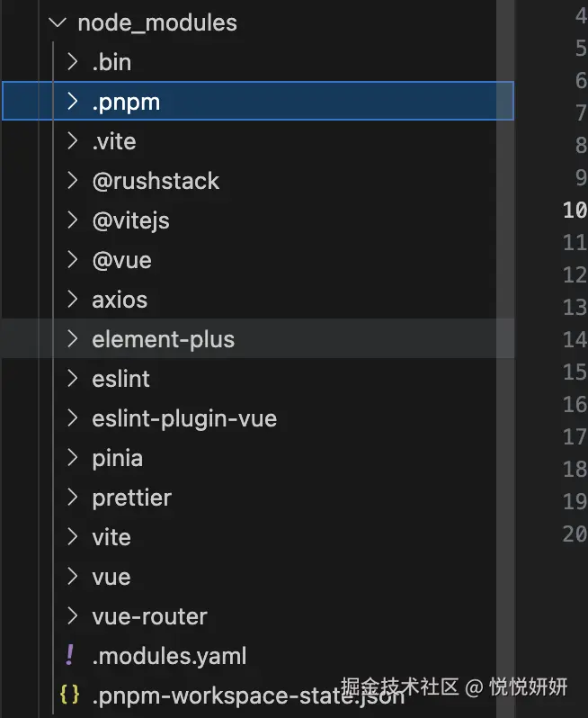The image size is (588, 718).
Task: Click the JSON braces icon for .pnpm-workspace-state.json
Action: (x=69, y=696)
